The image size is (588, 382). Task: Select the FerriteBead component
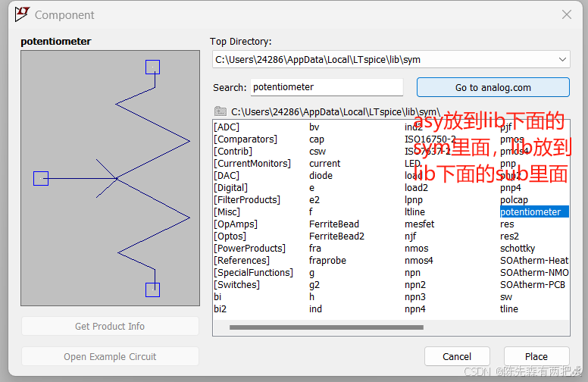tap(334, 224)
